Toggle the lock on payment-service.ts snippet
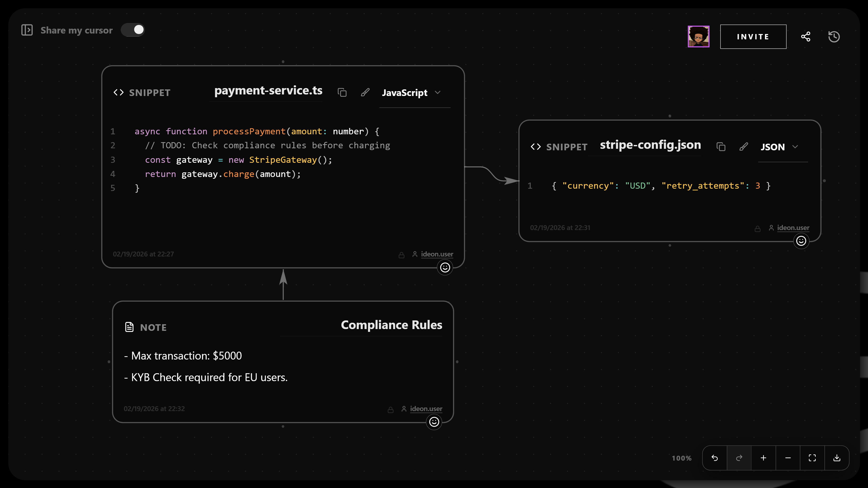The image size is (868, 488). (401, 255)
